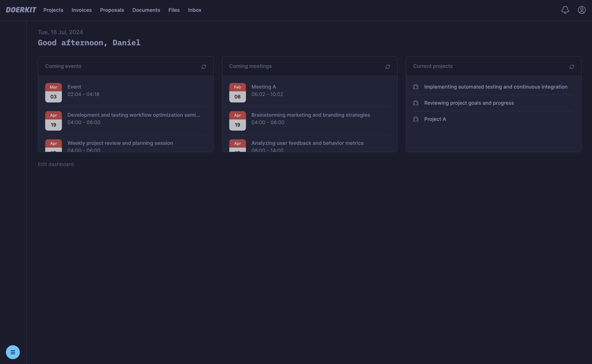Image resolution: width=592 pixels, height=364 pixels.
Task: Open the Brainstorming marketing and branding strategies meeting
Action: [x=310, y=115]
